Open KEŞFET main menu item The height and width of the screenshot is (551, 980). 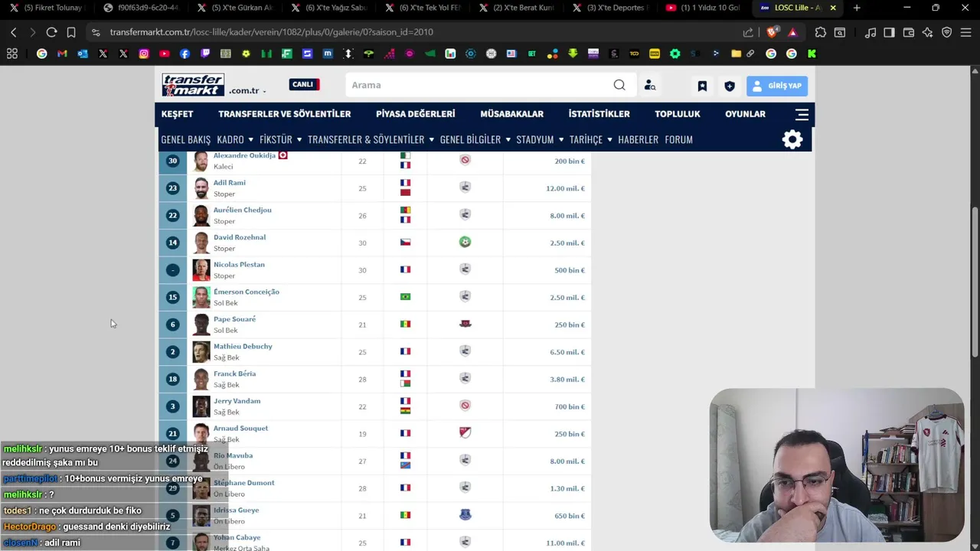click(177, 114)
